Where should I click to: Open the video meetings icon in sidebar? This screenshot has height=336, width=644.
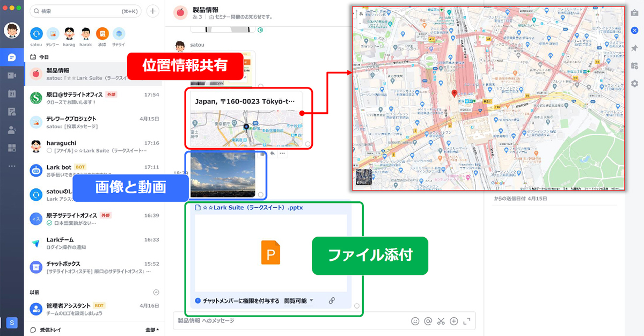12,76
